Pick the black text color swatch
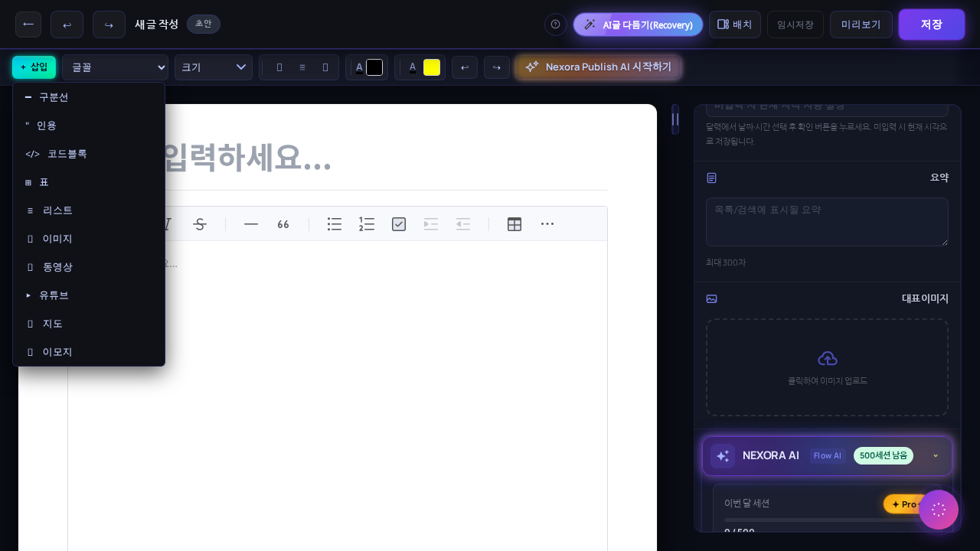Screen dimensions: 980x551 tap(374, 67)
